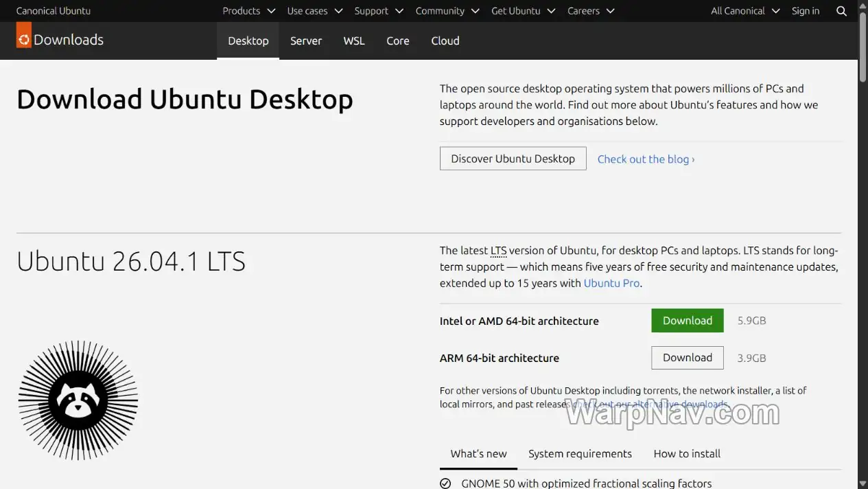Open the search magnifier icon
868x489 pixels.
[842, 11]
